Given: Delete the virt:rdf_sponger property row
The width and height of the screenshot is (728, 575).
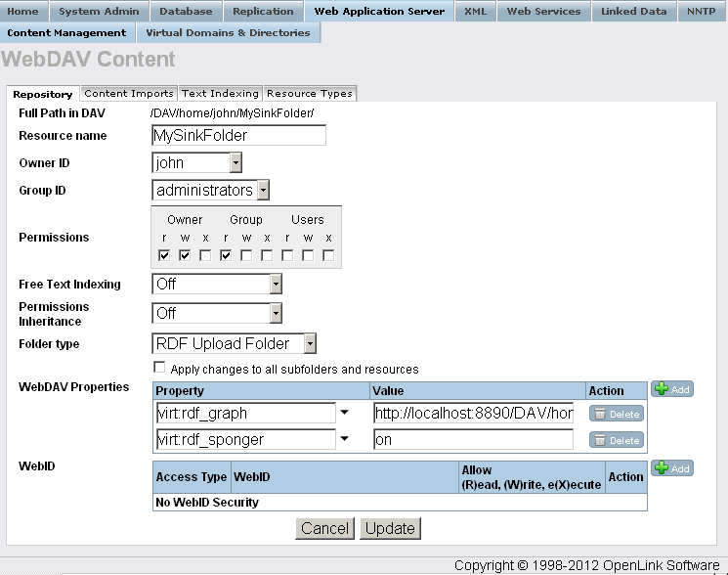Looking at the screenshot, I should pos(616,440).
